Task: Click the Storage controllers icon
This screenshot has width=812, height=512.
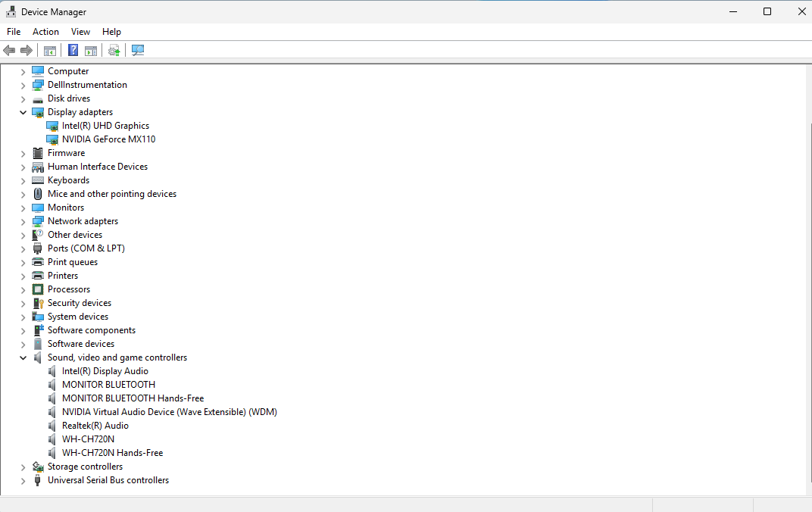Action: tap(38, 467)
